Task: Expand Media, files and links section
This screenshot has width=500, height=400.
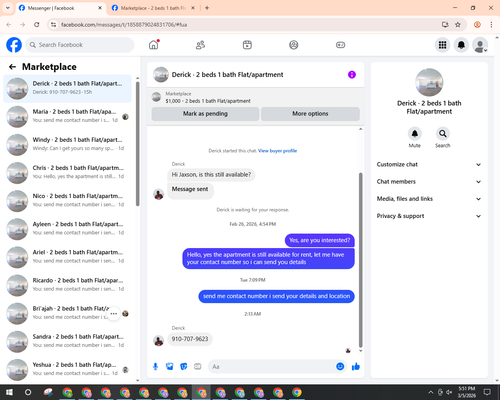Action: point(429,199)
